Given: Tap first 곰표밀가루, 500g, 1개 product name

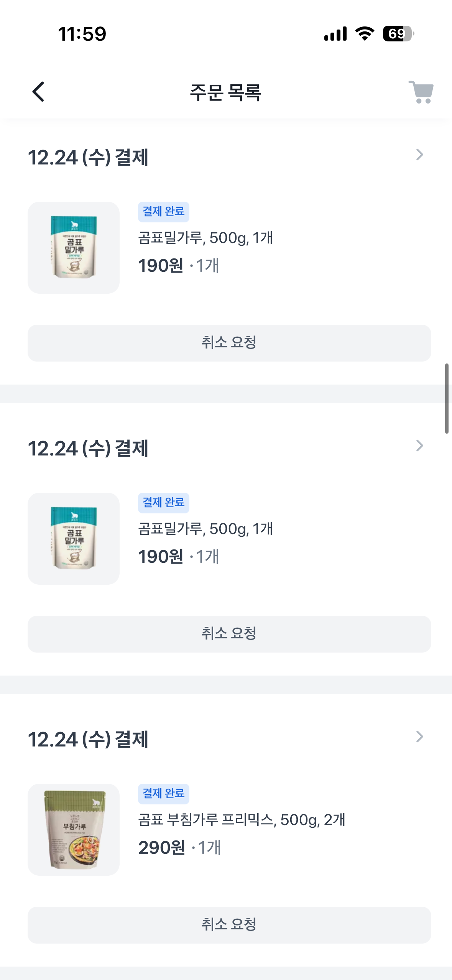Looking at the screenshot, I should coord(205,238).
